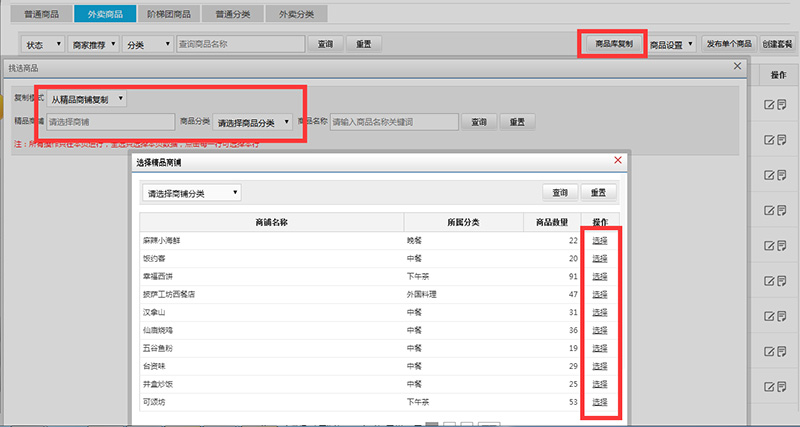Pick 选择 link for 可颂坊
The height and width of the screenshot is (427, 800).
tap(600, 402)
